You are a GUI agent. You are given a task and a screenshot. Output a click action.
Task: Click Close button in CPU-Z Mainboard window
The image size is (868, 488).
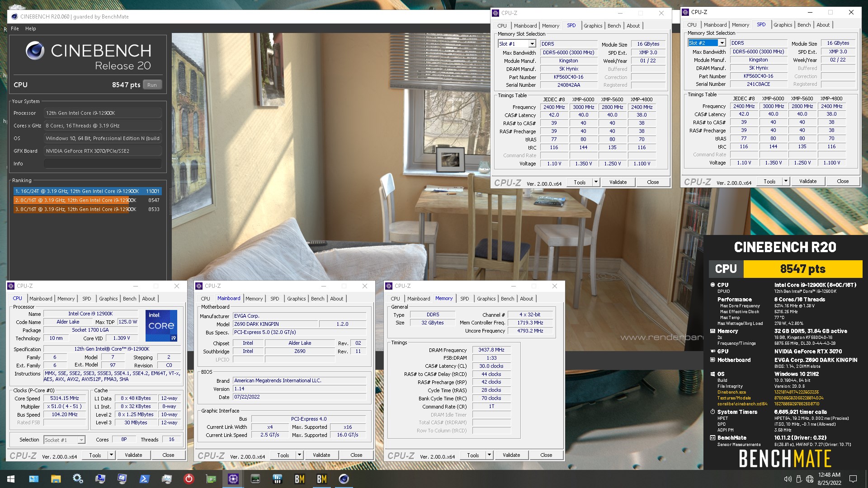click(356, 455)
